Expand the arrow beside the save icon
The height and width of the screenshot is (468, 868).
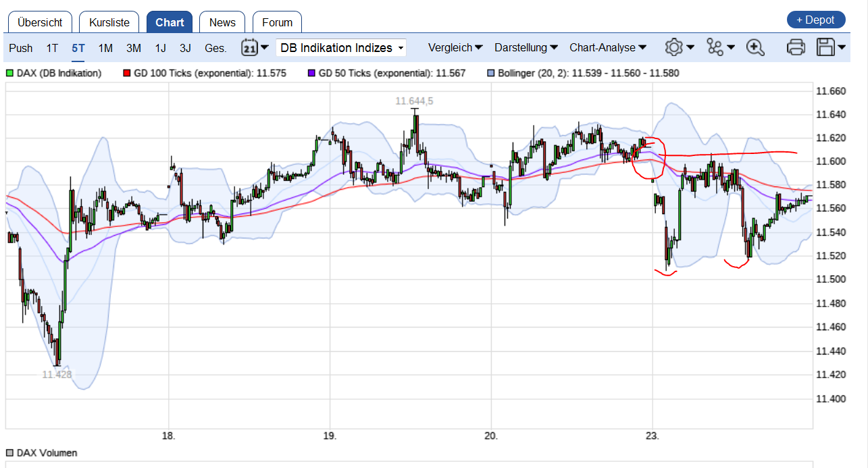(x=842, y=48)
